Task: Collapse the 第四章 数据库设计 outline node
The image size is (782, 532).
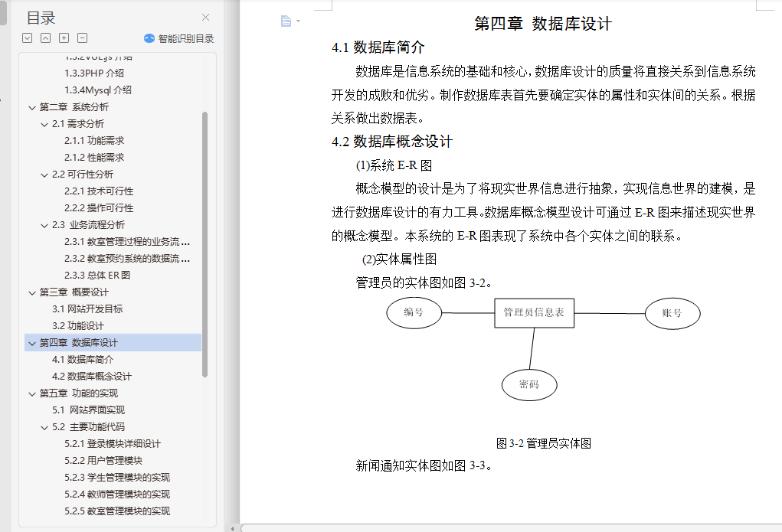Action: (x=32, y=343)
